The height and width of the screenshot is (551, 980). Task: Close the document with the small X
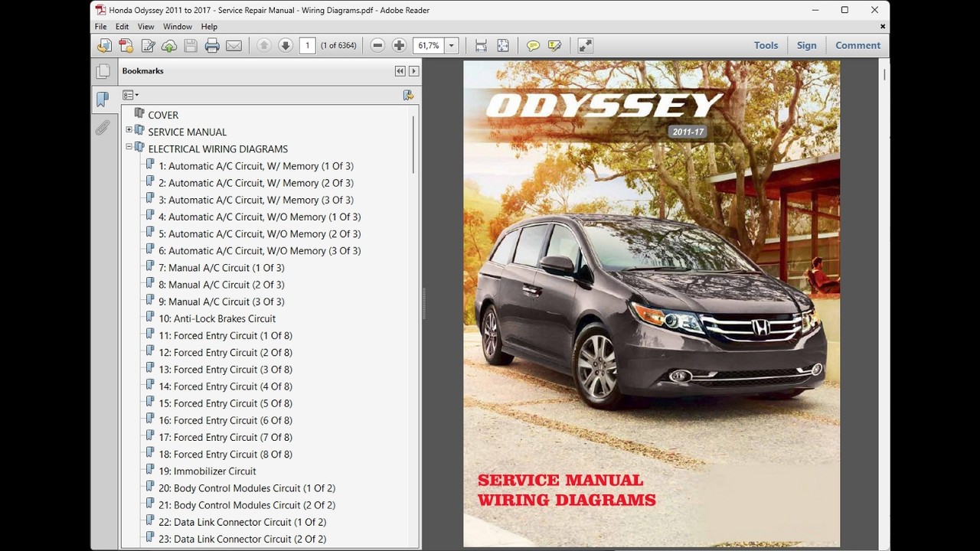[x=883, y=27]
